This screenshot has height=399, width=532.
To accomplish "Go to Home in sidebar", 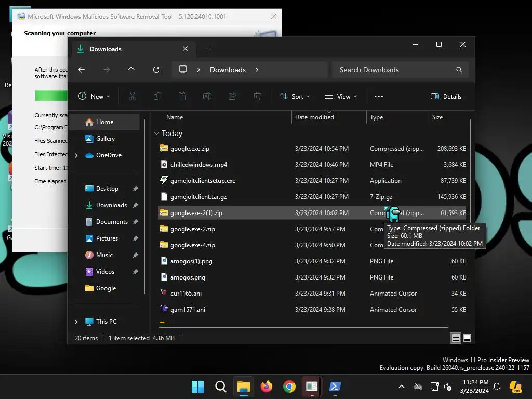I will pyautogui.click(x=104, y=122).
